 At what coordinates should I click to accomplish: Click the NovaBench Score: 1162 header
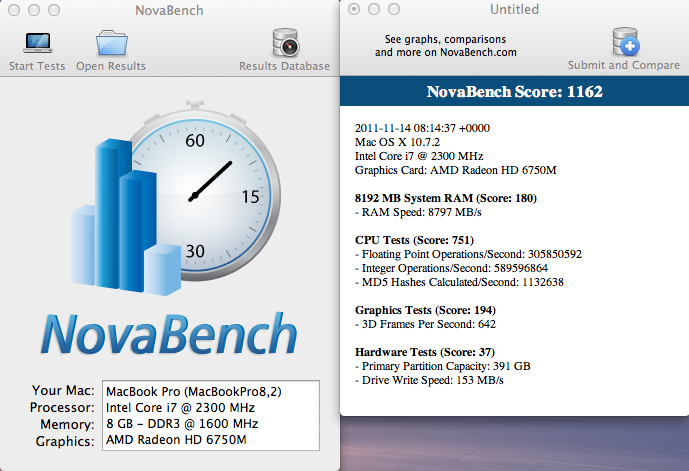[514, 93]
